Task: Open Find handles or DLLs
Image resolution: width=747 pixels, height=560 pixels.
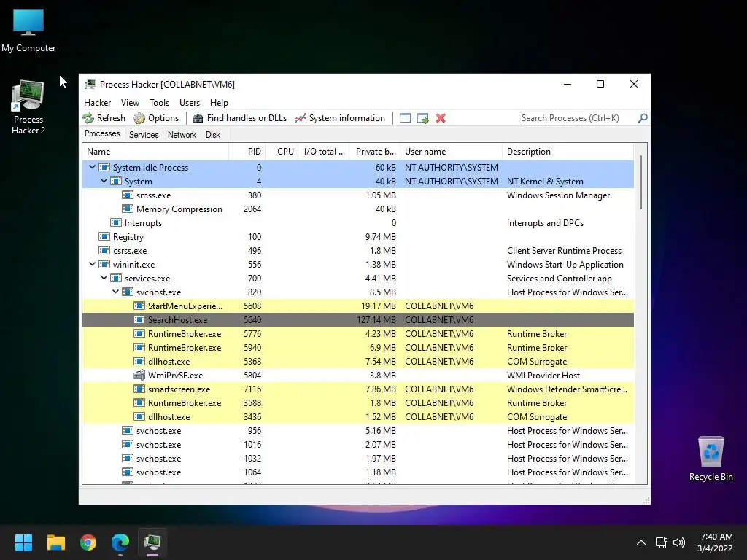Action: click(239, 118)
